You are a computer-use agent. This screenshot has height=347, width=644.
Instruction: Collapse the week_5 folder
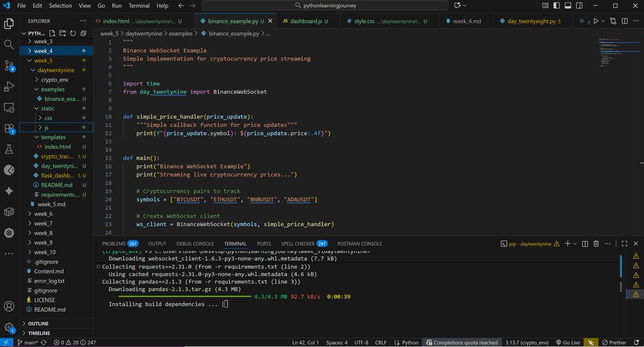[x=56, y=60]
